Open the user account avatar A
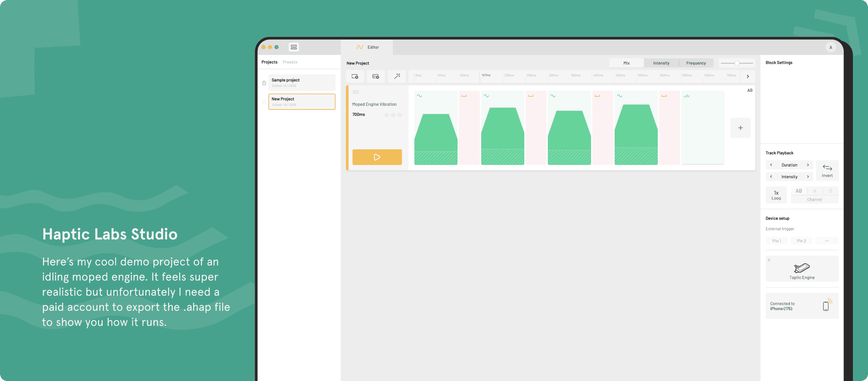The width and height of the screenshot is (868, 381). tap(831, 47)
